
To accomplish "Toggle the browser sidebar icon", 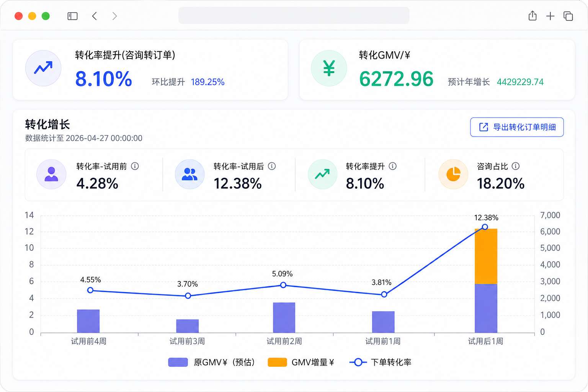I will (72, 16).
